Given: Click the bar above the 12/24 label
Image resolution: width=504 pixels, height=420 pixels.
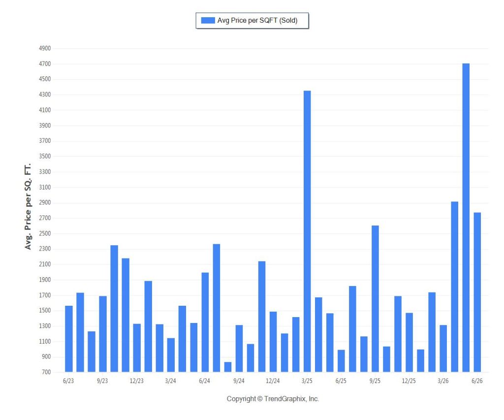Looking at the screenshot, I should (273, 342).
